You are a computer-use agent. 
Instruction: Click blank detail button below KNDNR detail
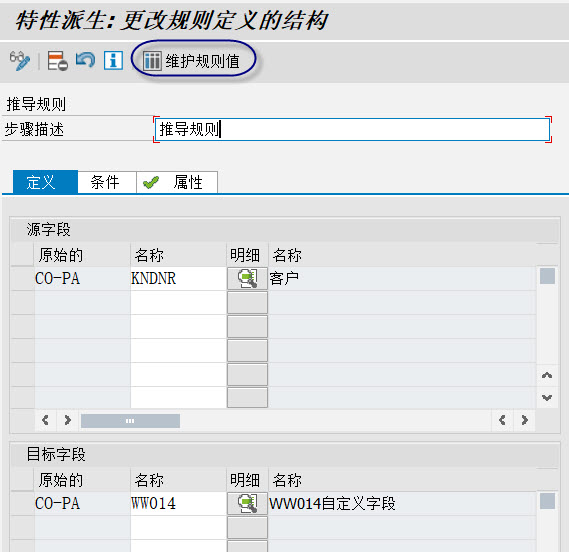tap(247, 303)
